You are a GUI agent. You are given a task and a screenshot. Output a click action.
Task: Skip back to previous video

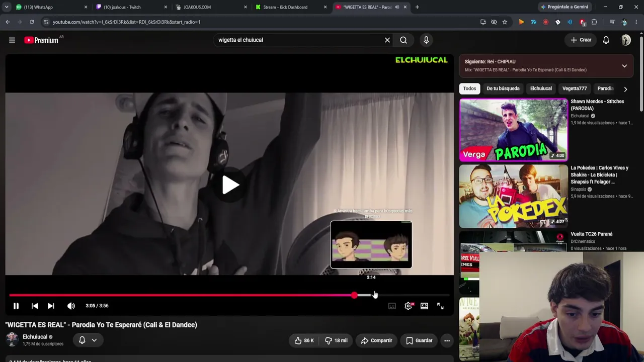point(35,306)
